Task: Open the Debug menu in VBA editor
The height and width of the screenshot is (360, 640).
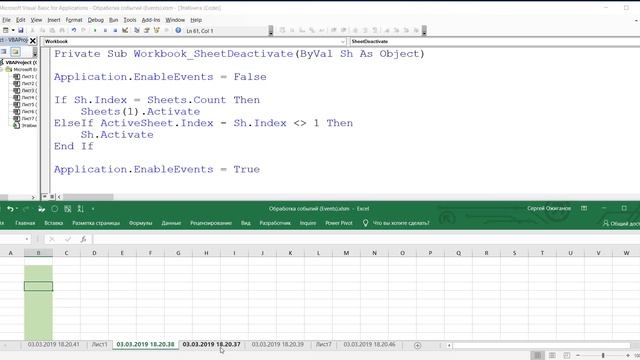Action: tap(96, 20)
